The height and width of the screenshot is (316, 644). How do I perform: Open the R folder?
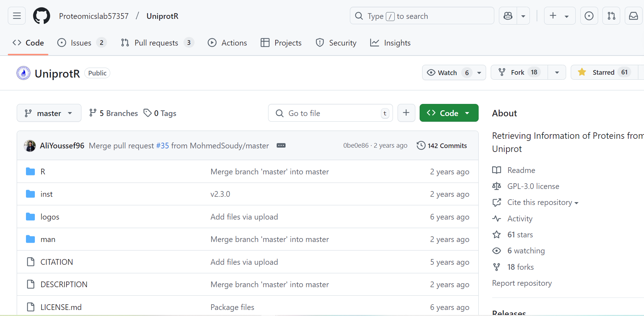coord(43,172)
